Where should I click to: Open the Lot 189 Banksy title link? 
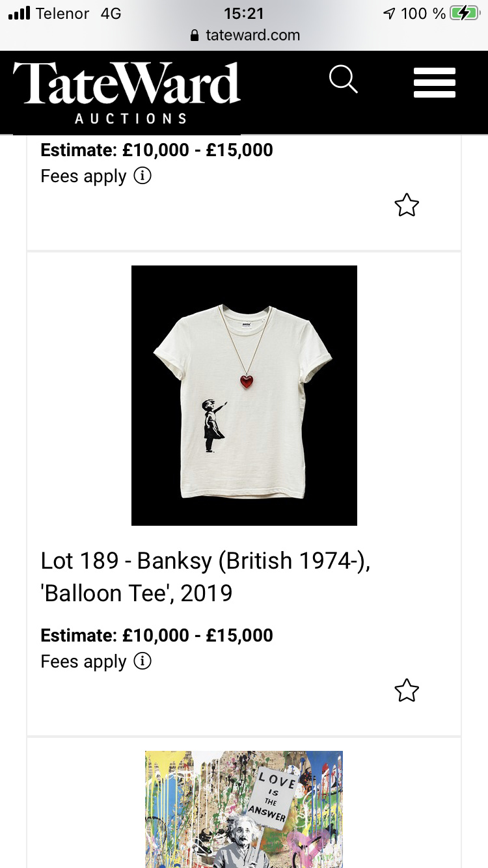[205, 576]
